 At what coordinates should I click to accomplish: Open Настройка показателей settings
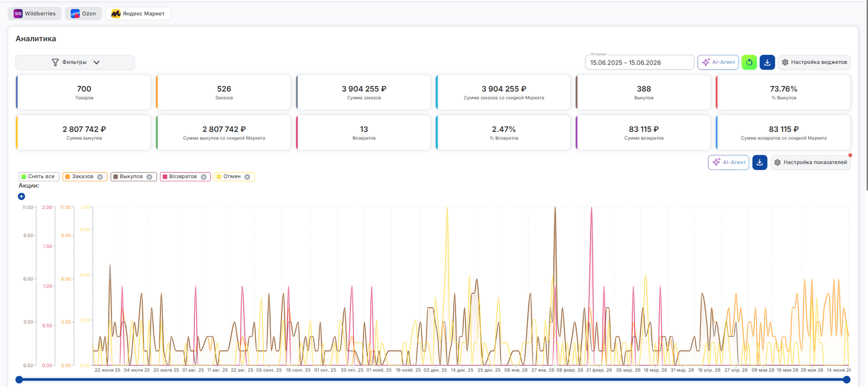pyautogui.click(x=810, y=162)
